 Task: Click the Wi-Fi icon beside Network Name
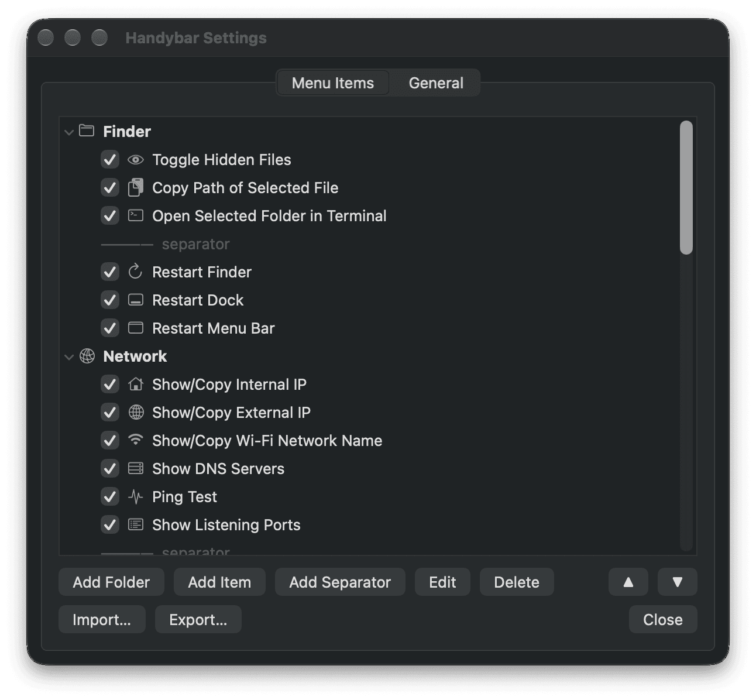pyautogui.click(x=136, y=440)
